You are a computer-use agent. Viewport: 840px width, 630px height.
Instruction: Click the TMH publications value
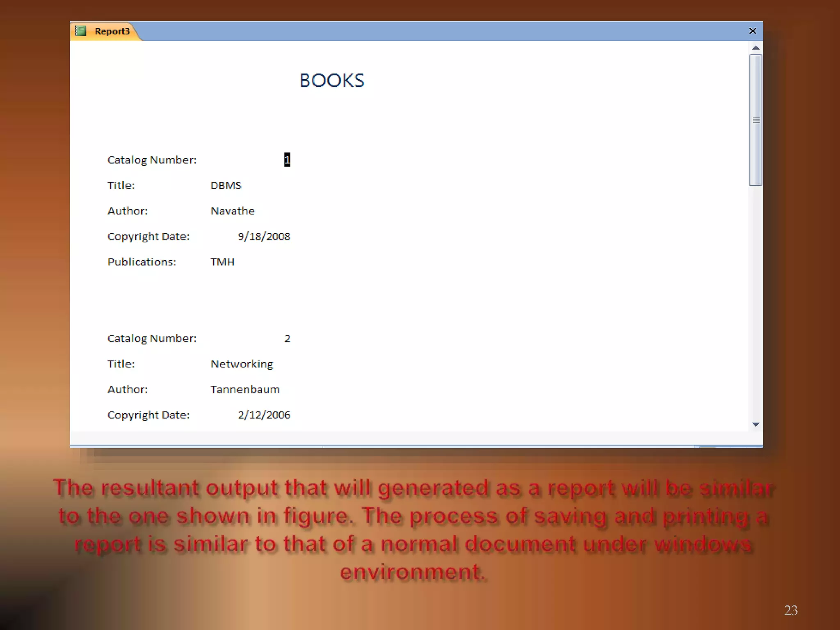point(222,262)
